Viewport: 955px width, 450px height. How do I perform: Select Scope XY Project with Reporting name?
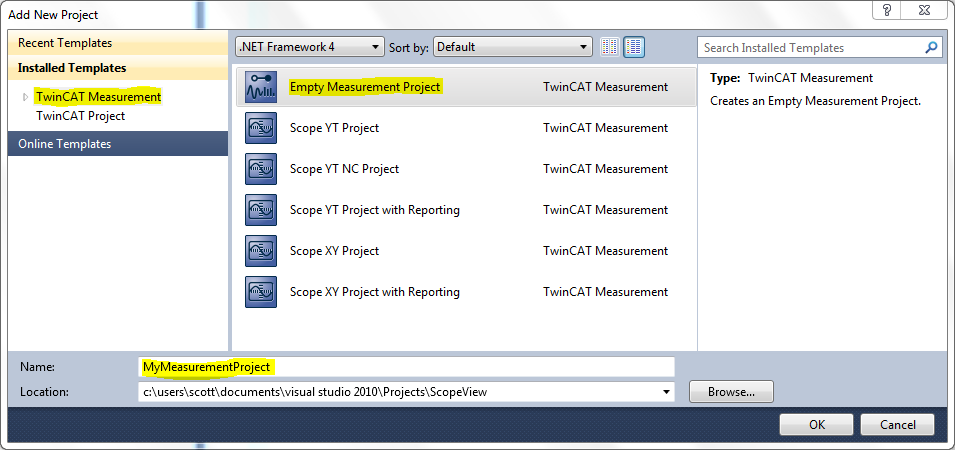click(375, 292)
